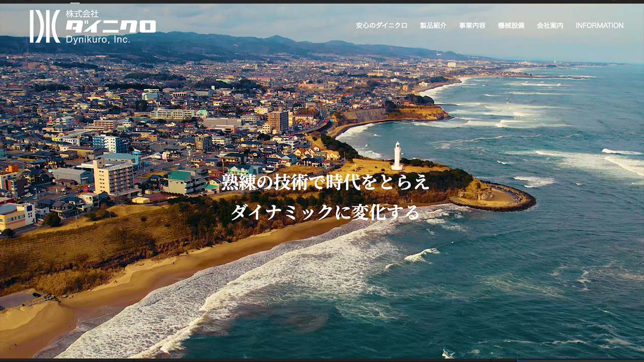Click the ダイニクロ katakana logo text

click(x=111, y=27)
